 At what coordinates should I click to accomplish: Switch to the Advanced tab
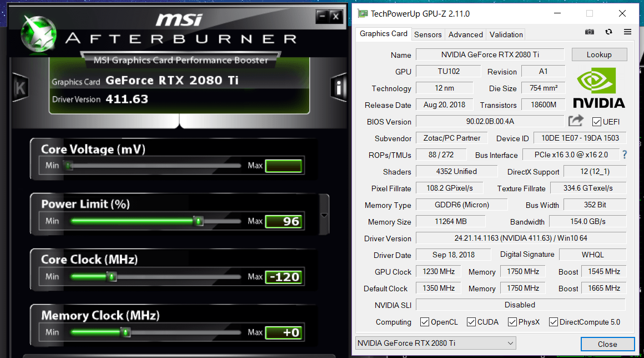pyautogui.click(x=465, y=34)
